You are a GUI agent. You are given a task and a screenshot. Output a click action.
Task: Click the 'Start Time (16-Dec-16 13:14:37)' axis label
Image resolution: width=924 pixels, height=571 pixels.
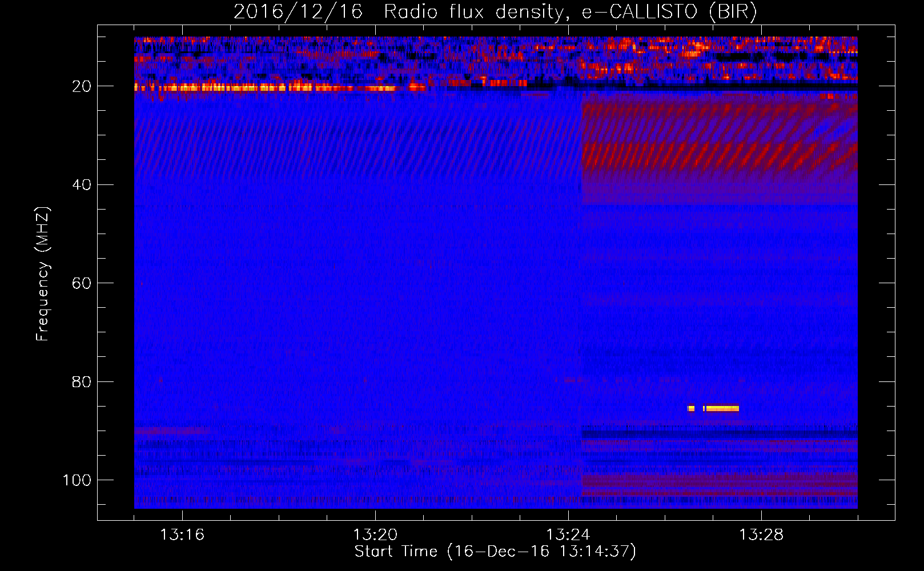[495, 552]
